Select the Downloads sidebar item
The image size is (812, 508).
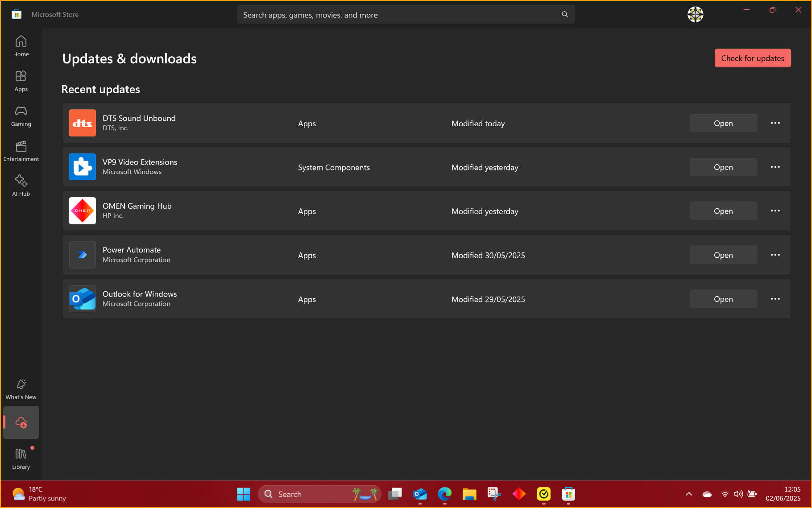(21, 422)
